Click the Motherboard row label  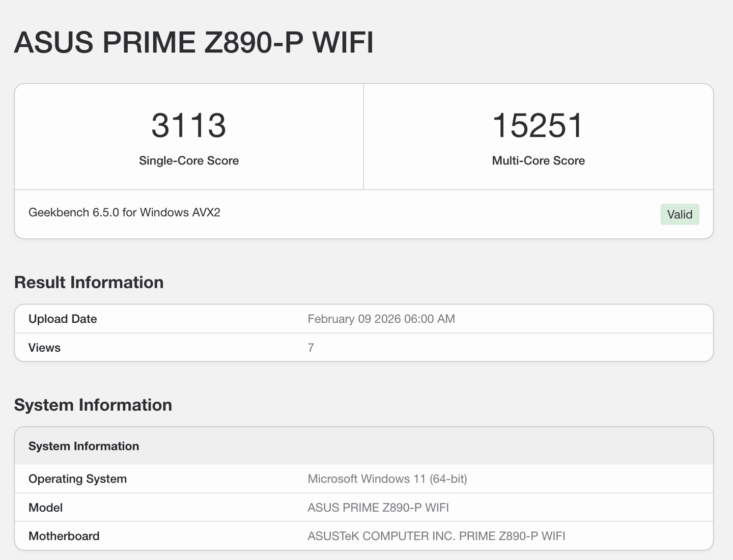tap(64, 536)
